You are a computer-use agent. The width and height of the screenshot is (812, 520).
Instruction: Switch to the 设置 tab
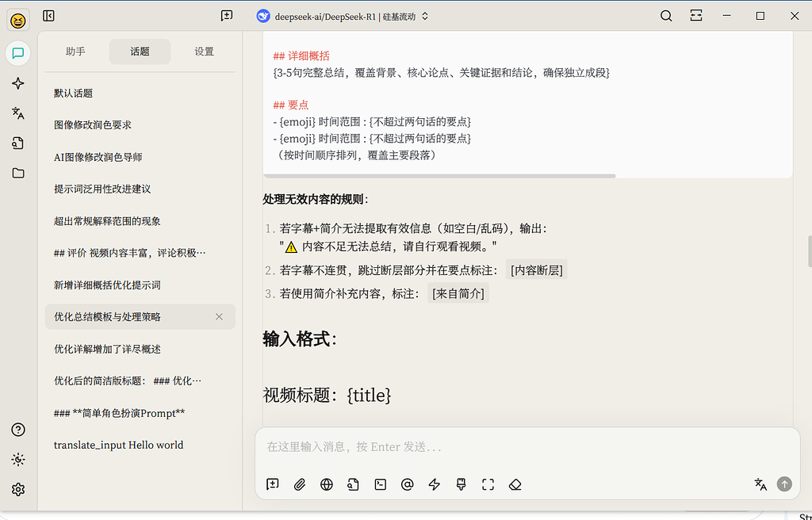coord(204,52)
